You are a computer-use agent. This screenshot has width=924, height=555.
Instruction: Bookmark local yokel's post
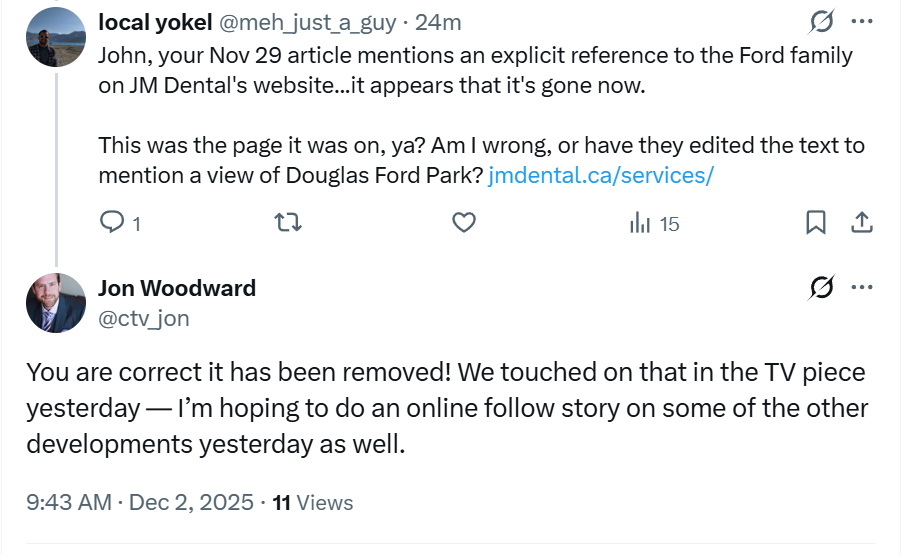(x=816, y=223)
